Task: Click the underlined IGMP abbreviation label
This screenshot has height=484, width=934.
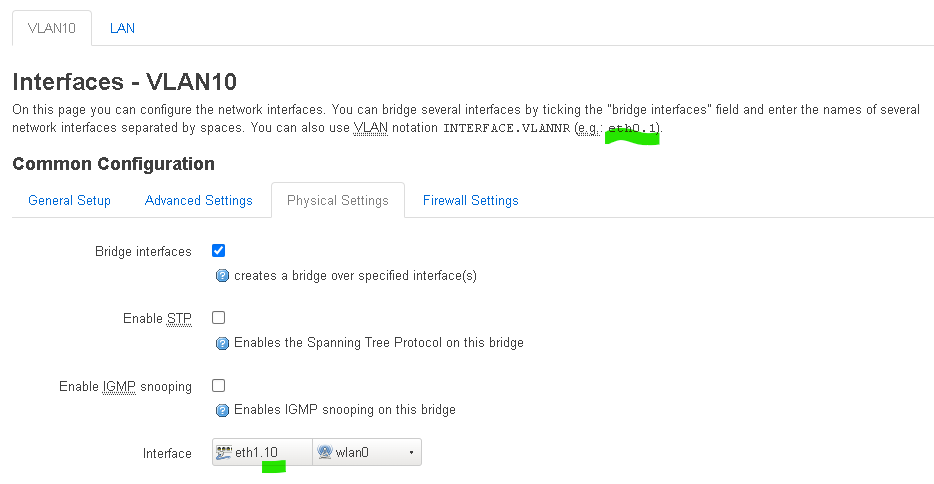Action: pos(119,386)
